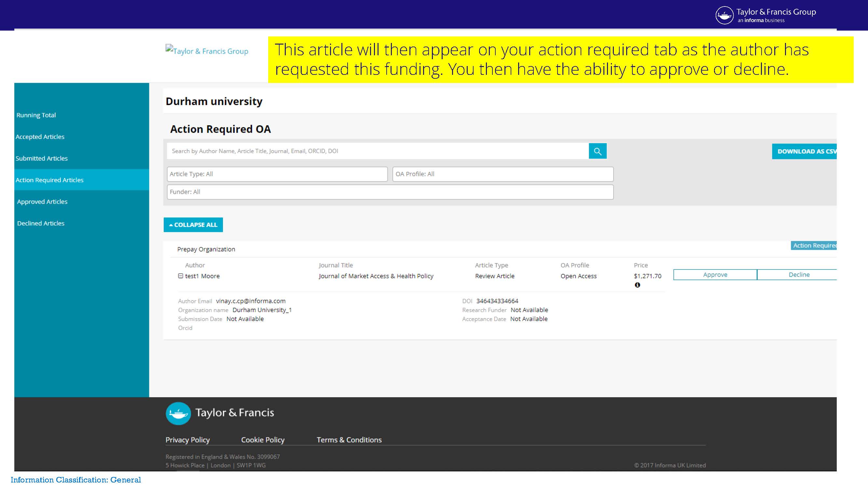The height and width of the screenshot is (488, 868).
Task: Click DOI value 346434334664
Action: (x=497, y=301)
